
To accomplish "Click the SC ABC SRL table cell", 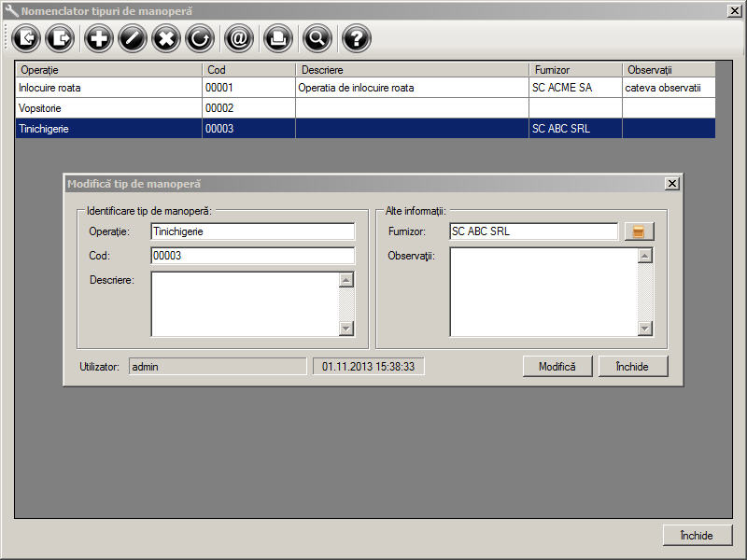I will point(576,129).
